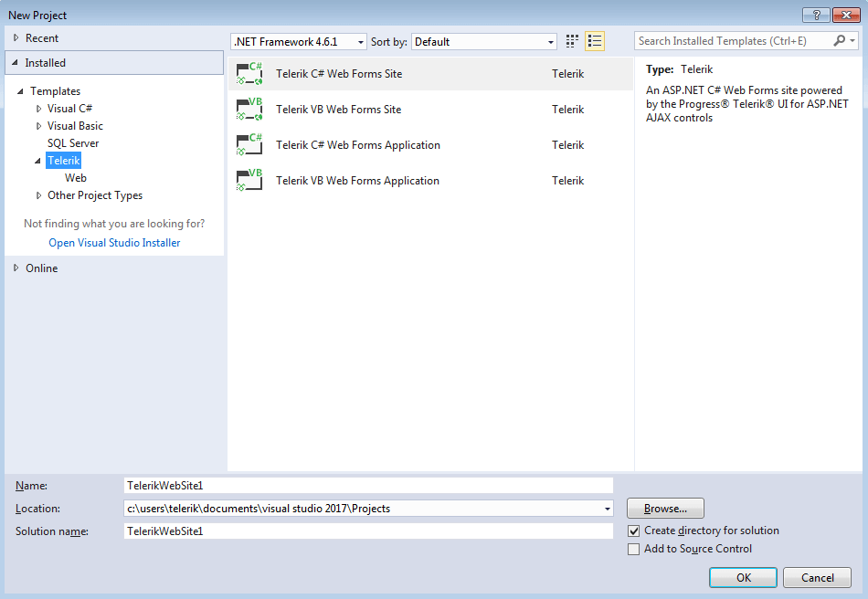
Task: Click the Telerik VB Web Forms Application icon
Action: [x=249, y=180]
